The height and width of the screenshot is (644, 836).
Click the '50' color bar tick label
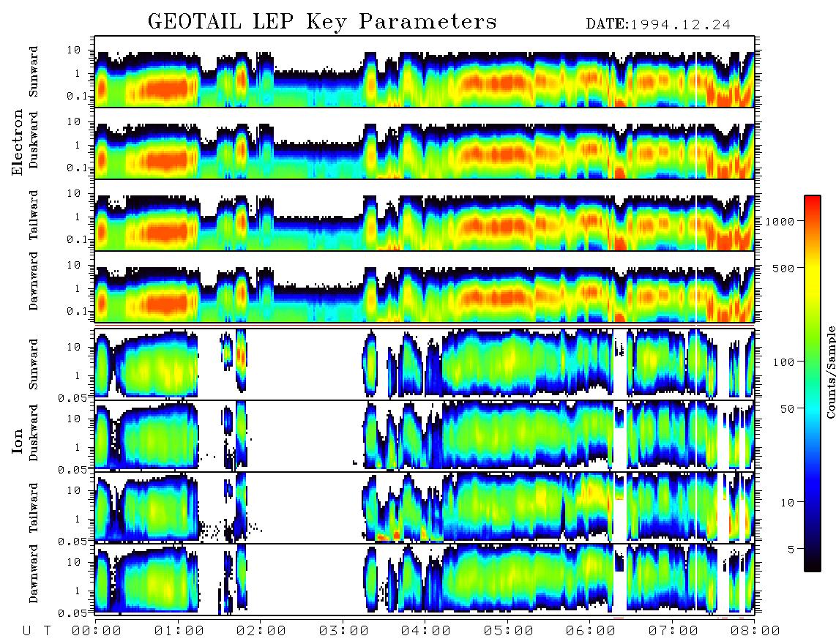(787, 409)
